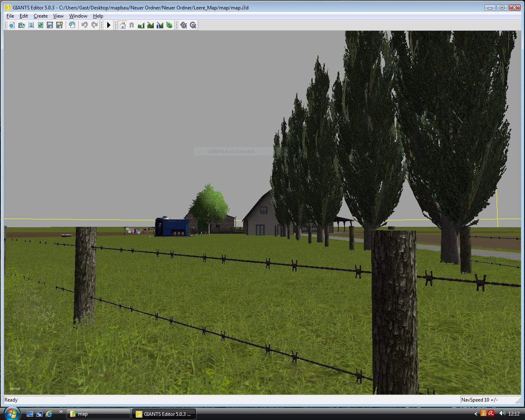
Task: Toggle the house-shaped navigation mode icon
Action: tap(122, 25)
